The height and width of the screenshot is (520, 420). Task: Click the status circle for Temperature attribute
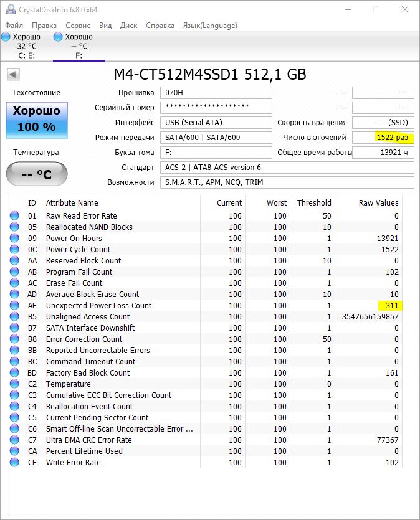(14, 384)
